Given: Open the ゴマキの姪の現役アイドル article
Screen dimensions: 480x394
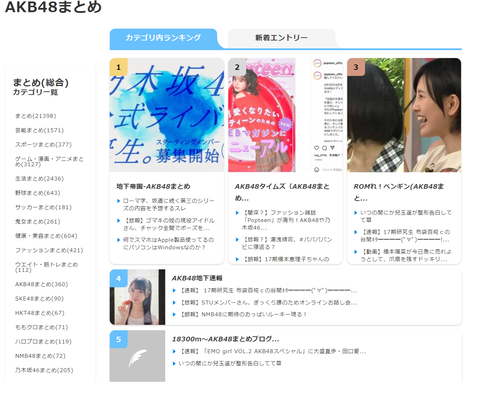Looking at the screenshot, I should [x=169, y=224].
